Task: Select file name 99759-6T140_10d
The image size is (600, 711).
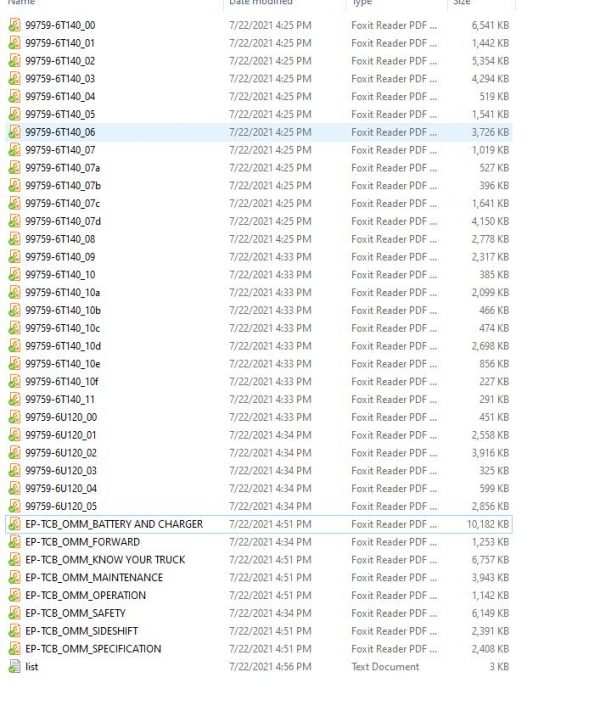Action: click(x=63, y=346)
